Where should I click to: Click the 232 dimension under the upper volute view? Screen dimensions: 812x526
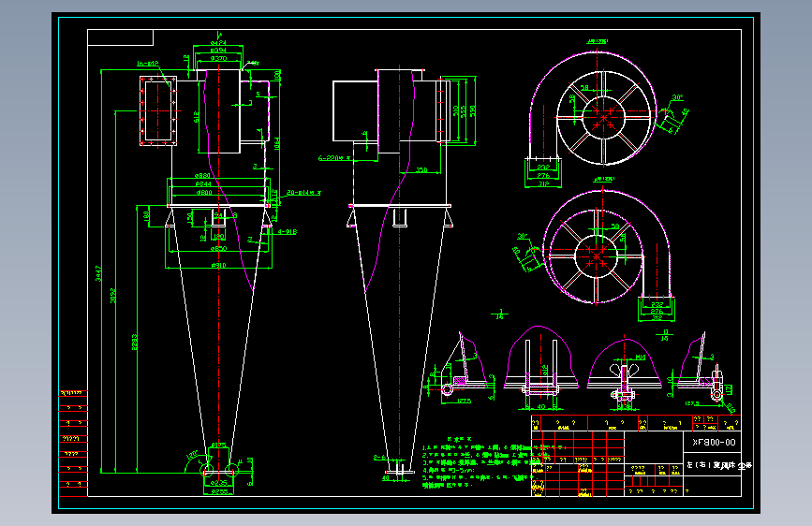(542, 168)
